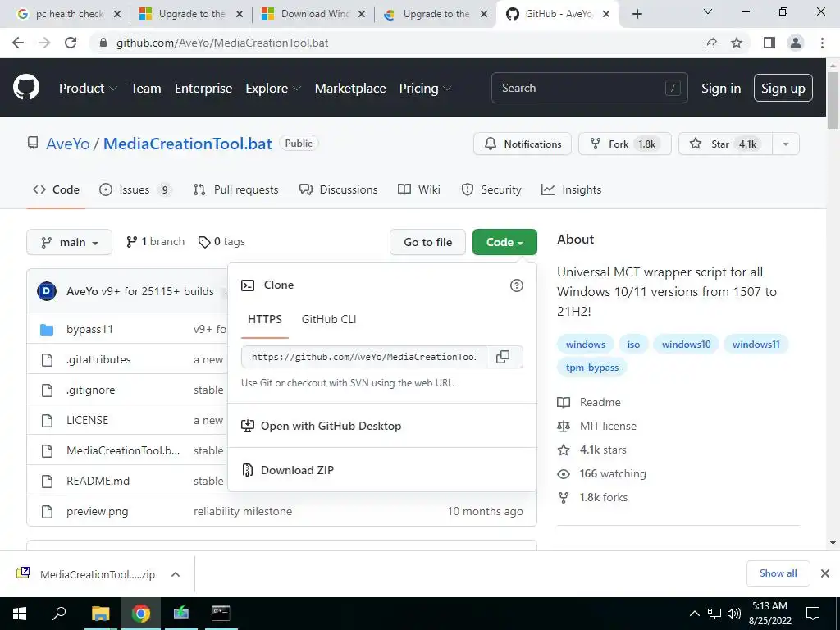Open the Wiki tab
The image size is (840, 630).
[x=419, y=189]
